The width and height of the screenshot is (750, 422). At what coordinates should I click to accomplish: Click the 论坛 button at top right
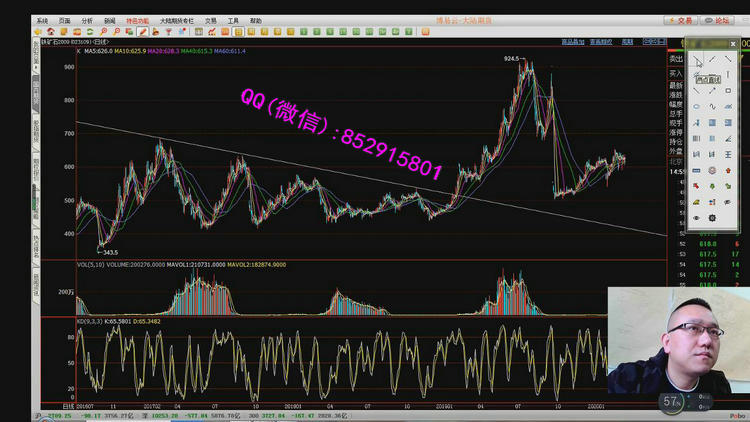tap(719, 20)
